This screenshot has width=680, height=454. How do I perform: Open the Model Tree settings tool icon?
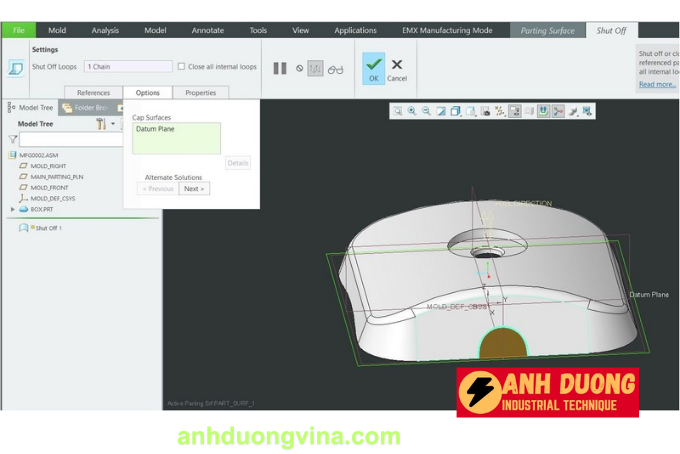pos(101,124)
